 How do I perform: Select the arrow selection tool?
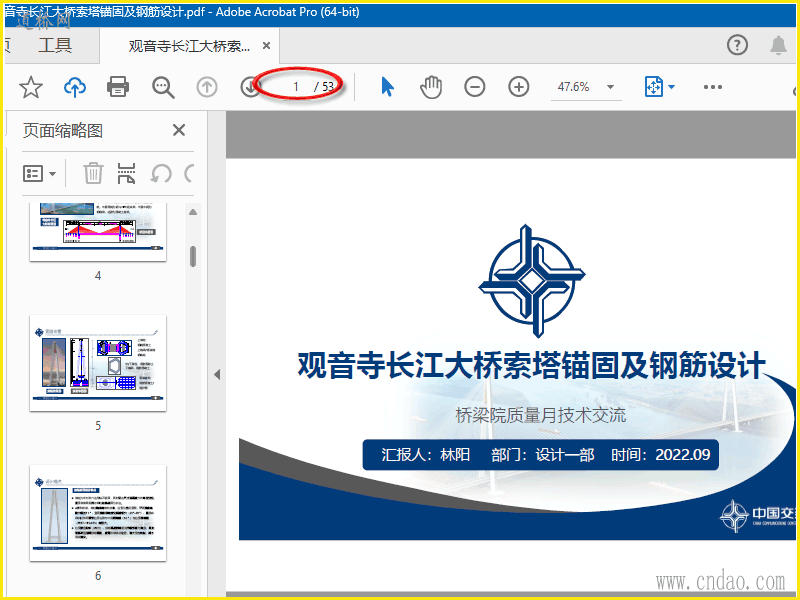pos(387,87)
